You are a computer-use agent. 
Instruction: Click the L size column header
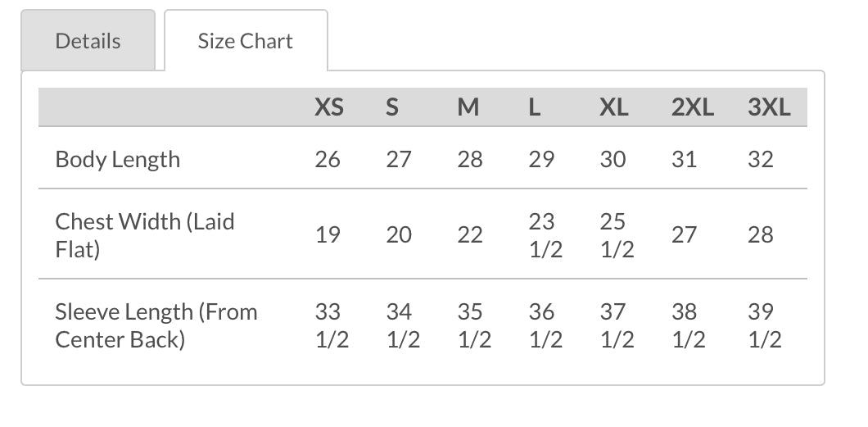point(535,107)
